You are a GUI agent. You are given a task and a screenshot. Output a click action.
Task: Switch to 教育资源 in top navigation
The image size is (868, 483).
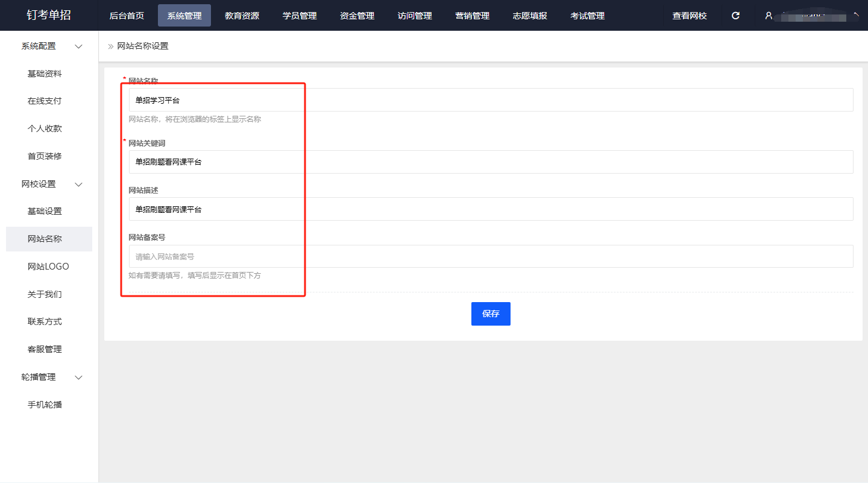coord(242,16)
